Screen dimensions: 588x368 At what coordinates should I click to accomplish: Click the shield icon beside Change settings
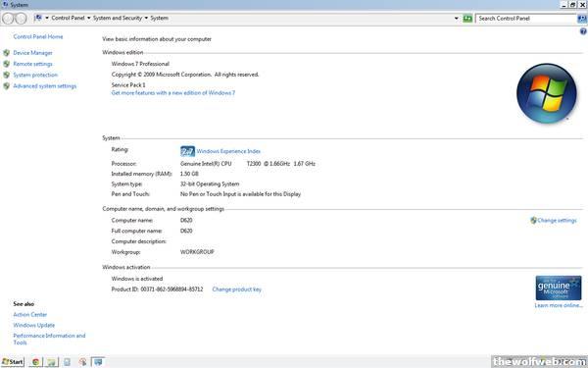(533, 220)
